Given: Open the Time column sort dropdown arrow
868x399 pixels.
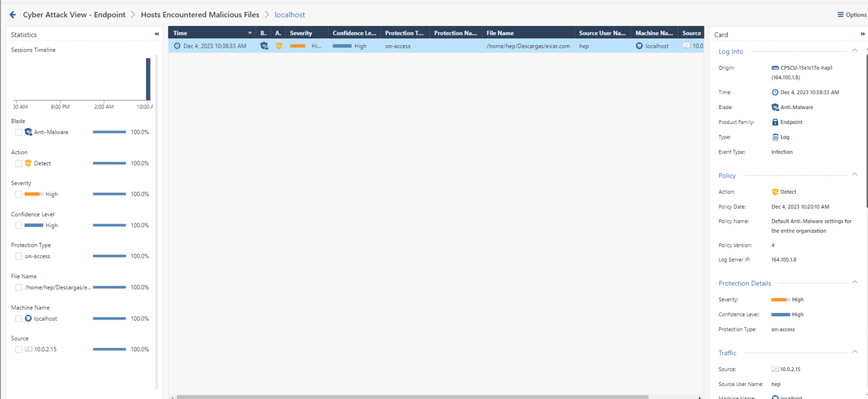Looking at the screenshot, I should [250, 33].
